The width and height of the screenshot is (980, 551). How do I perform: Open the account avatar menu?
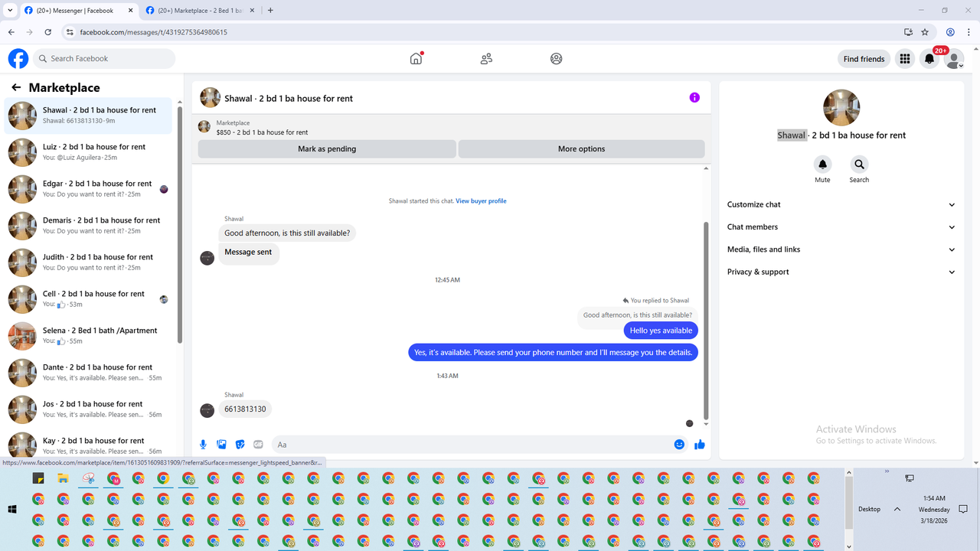954,59
